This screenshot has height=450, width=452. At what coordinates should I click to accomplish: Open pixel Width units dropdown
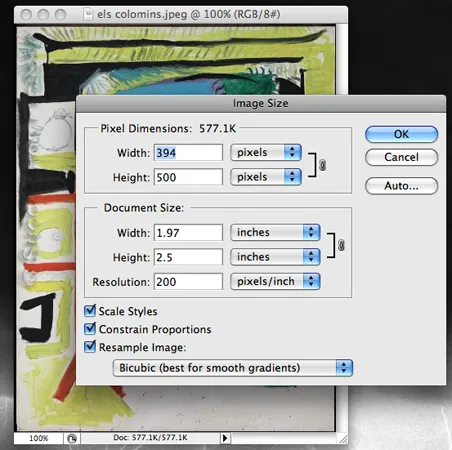(x=266, y=152)
